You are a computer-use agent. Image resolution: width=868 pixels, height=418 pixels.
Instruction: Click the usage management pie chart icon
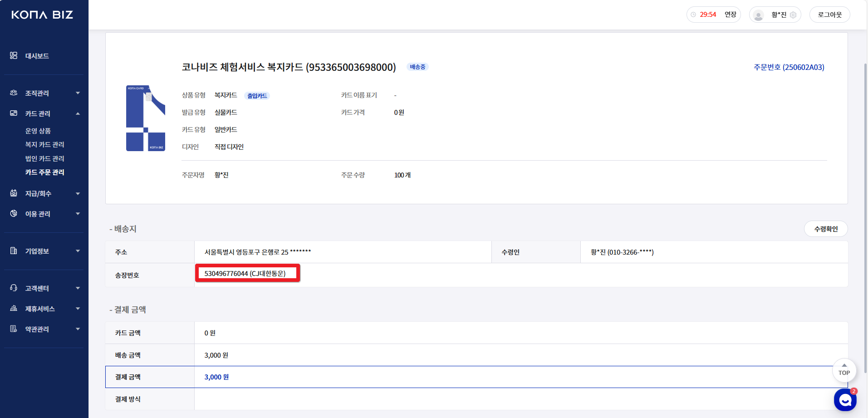[14, 213]
